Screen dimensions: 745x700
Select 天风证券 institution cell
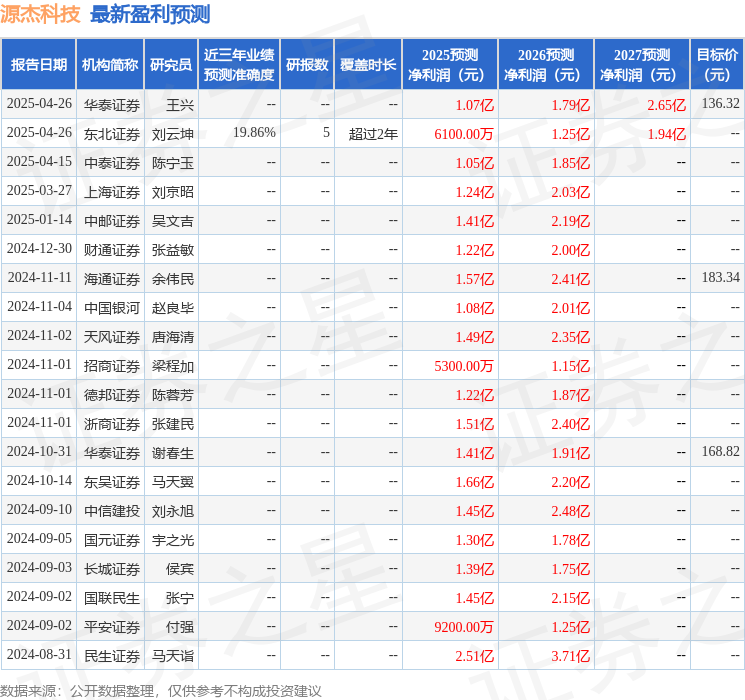click(x=112, y=337)
